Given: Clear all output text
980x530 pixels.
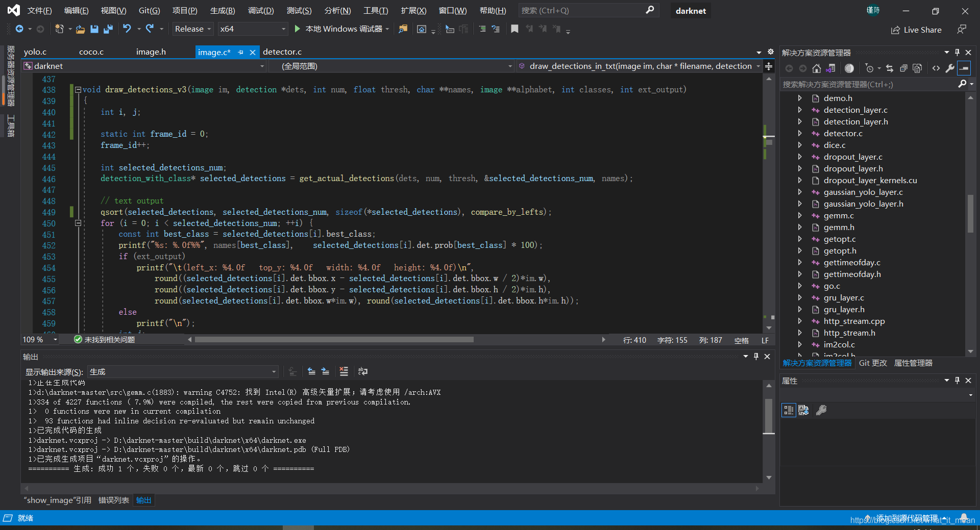Looking at the screenshot, I should click(344, 371).
